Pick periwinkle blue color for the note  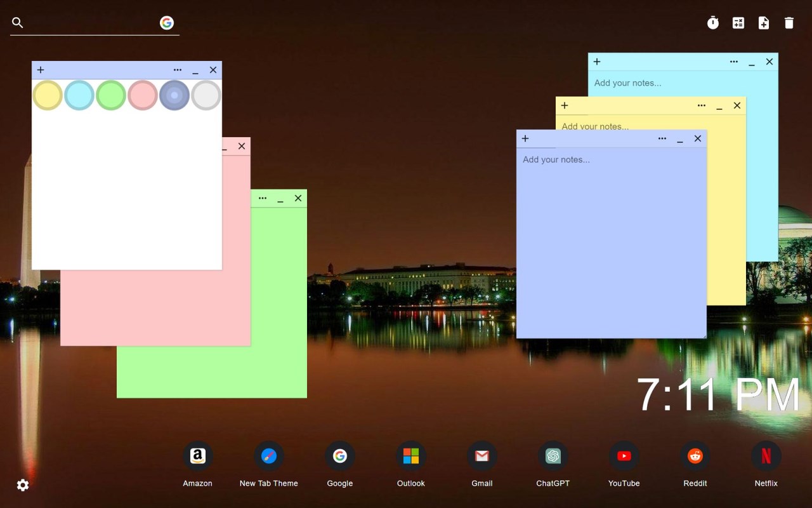point(174,95)
